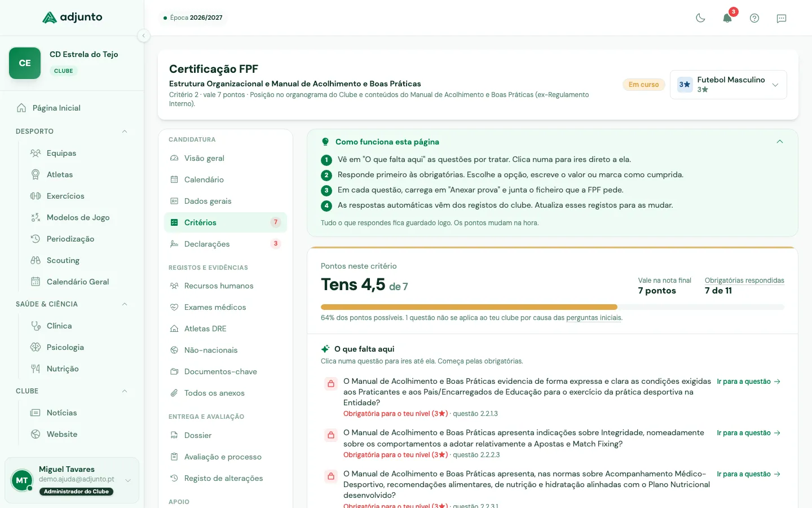This screenshot has height=508, width=812.
Task: Click the points progress bar
Action: (553, 307)
